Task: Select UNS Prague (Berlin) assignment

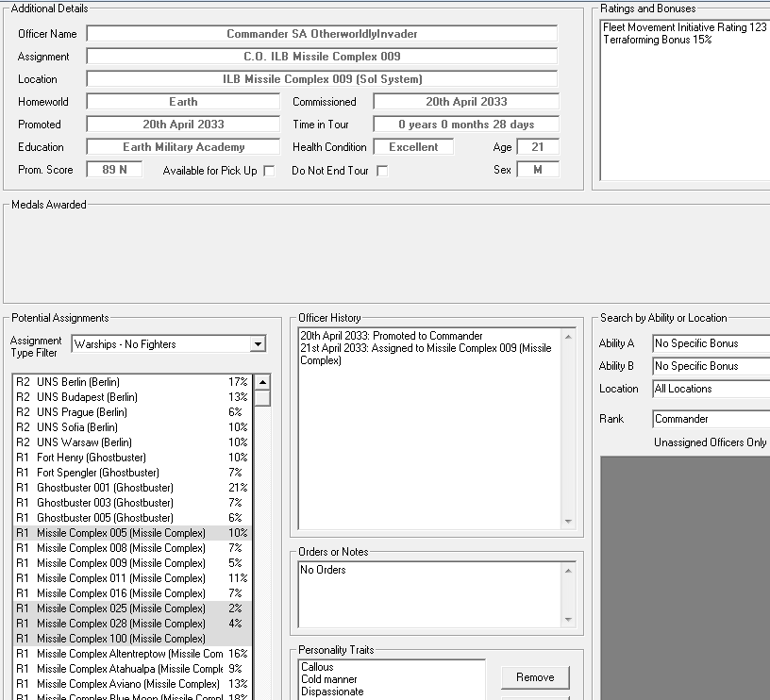Action: pos(132,412)
